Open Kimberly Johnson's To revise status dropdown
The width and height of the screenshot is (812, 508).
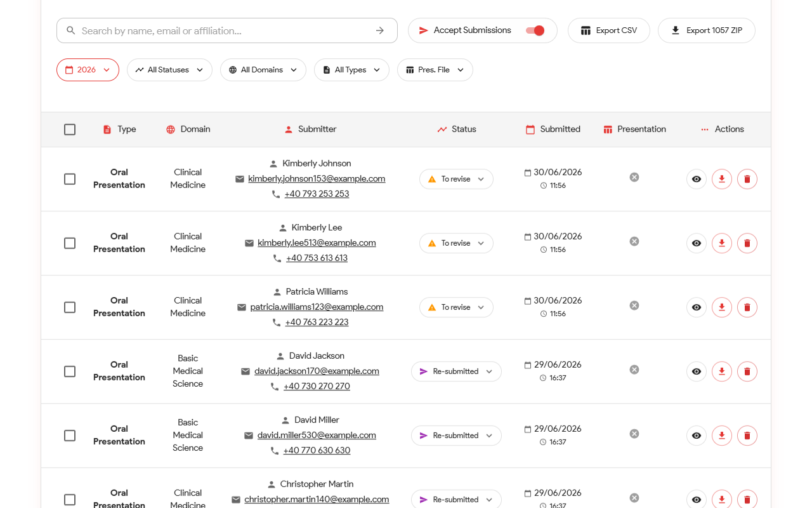[x=456, y=179]
